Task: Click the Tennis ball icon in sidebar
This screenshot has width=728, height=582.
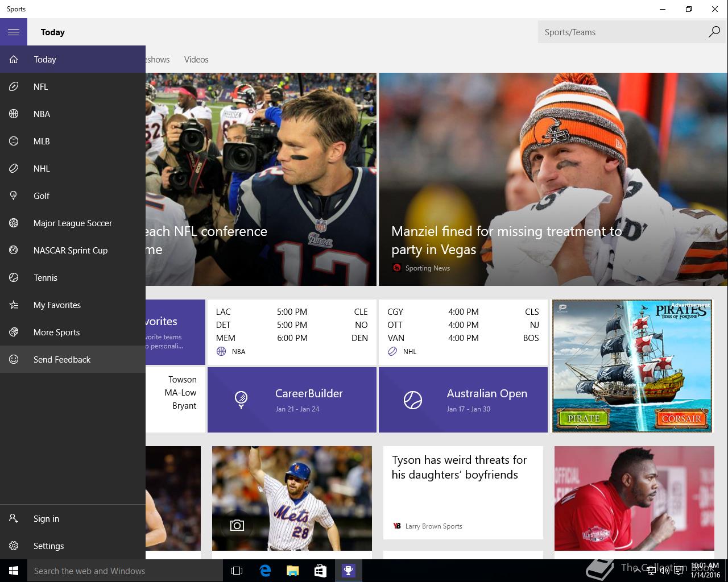Action: 14,277
